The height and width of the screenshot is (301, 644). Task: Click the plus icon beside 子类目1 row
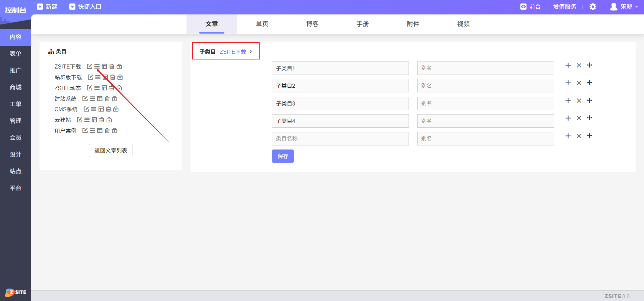[x=568, y=66]
